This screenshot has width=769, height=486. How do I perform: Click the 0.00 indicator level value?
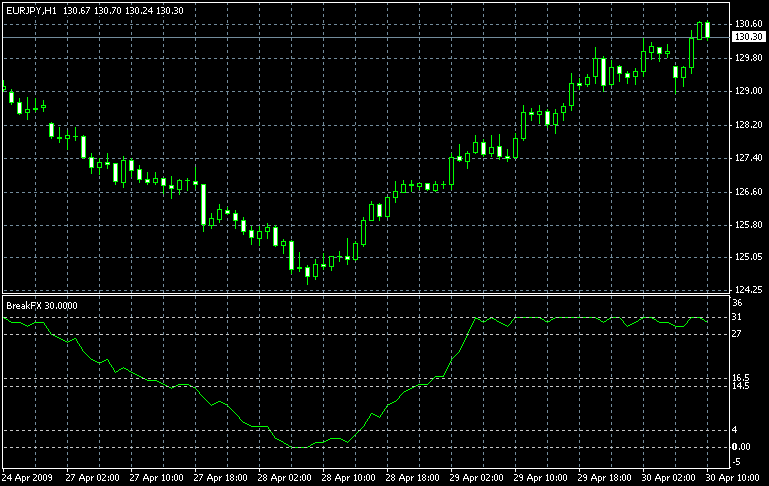point(741,447)
